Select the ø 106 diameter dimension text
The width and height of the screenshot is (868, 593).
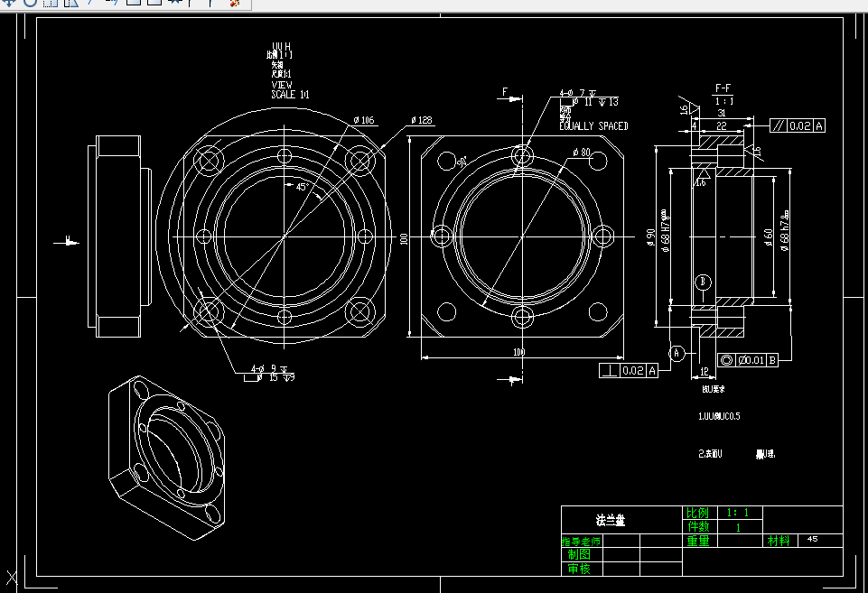[x=364, y=120]
